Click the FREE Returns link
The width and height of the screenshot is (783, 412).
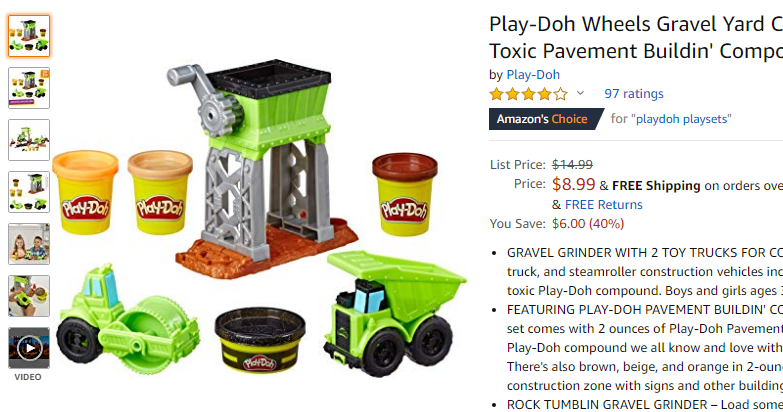coord(603,205)
